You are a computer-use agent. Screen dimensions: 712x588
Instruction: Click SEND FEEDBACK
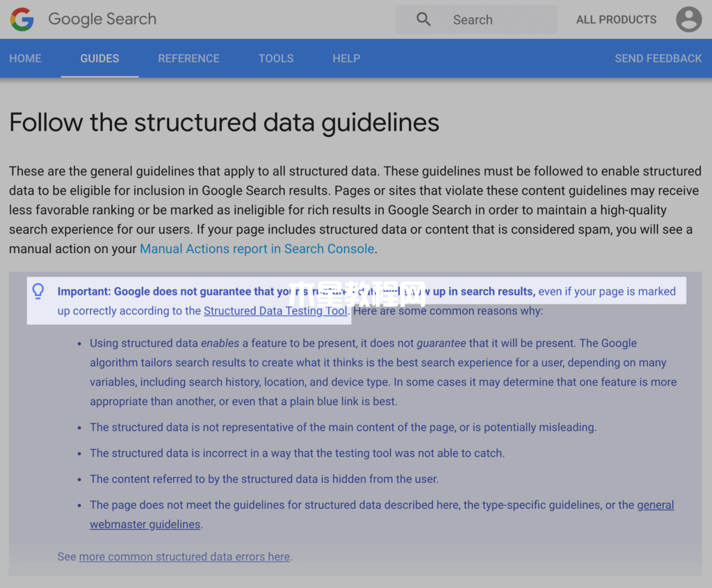tap(658, 58)
